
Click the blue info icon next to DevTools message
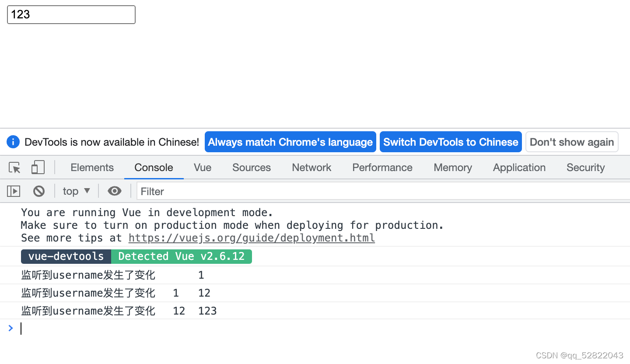click(13, 142)
